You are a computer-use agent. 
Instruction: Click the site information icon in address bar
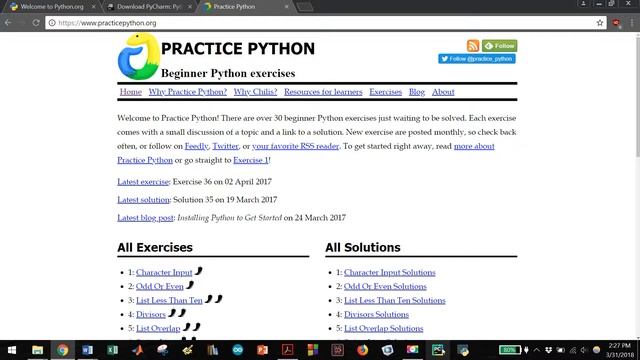pos(52,23)
